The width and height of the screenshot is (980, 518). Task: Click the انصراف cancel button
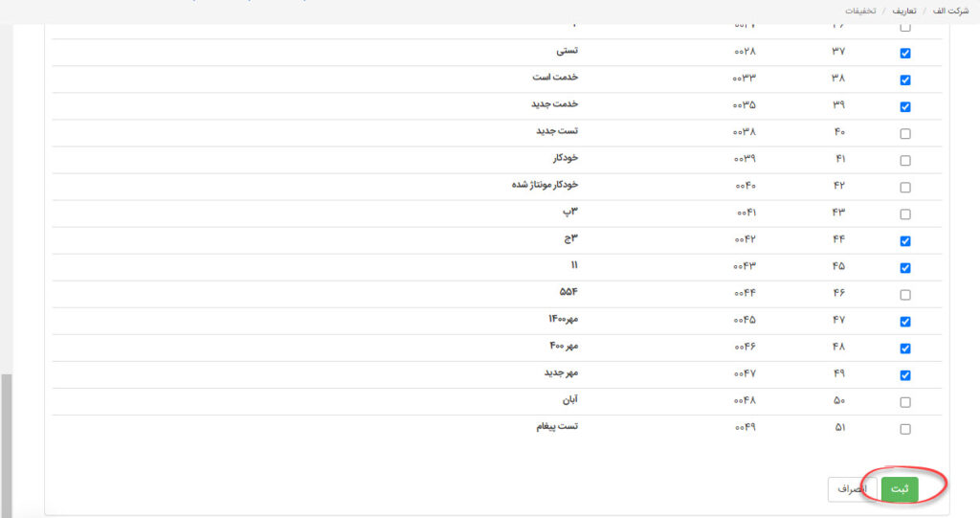click(853, 489)
